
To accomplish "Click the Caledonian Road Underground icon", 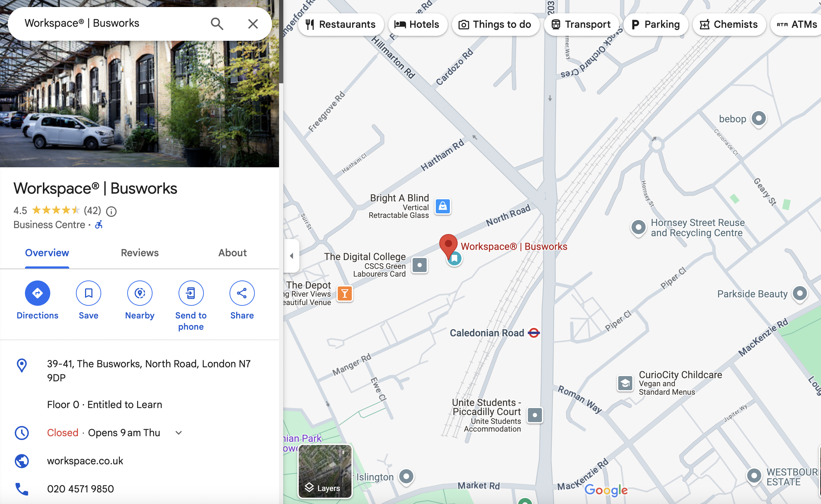I will click(534, 333).
